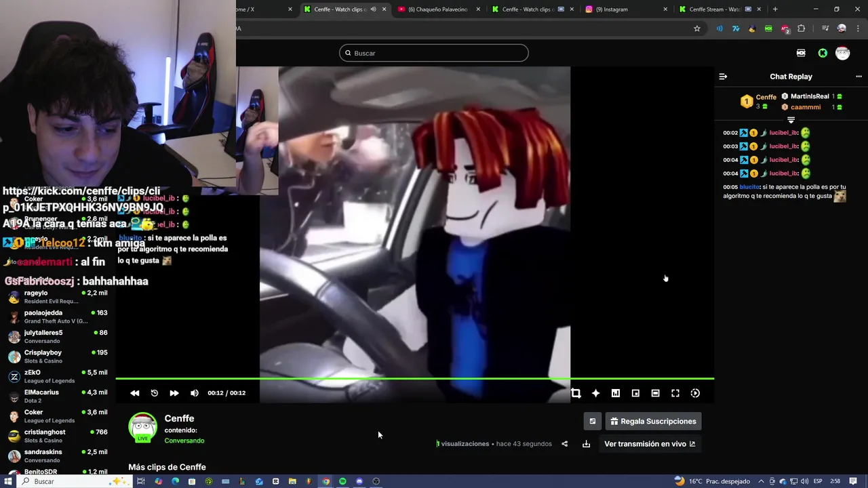Click the Regala Suscripciones button
This screenshot has width=868, height=488.
pos(652,421)
